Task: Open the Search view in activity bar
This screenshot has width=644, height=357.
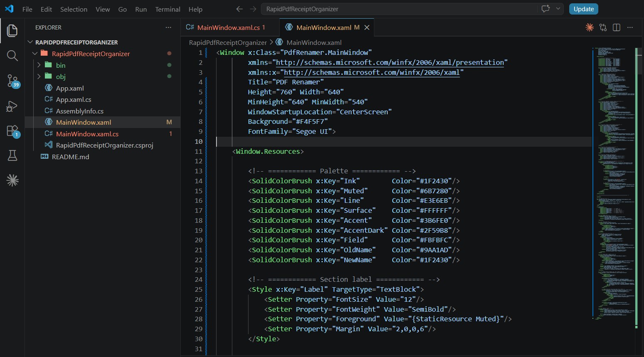Action: click(x=12, y=56)
